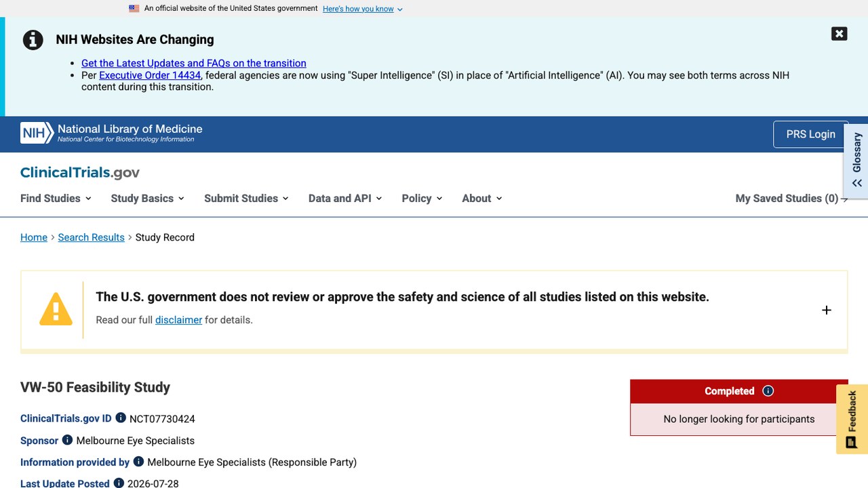This screenshot has width=868, height=488.
Task: Click the ClinicalTrials.gov site logo
Action: pyautogui.click(x=80, y=172)
